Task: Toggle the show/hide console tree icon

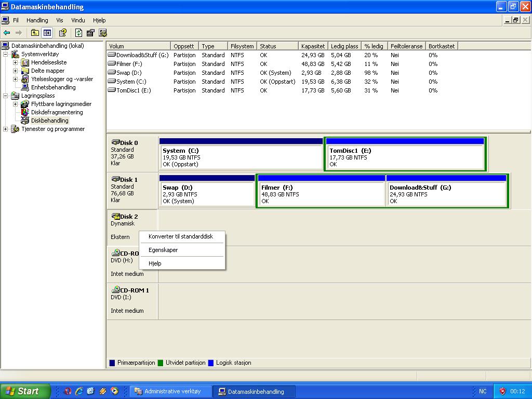Action: [x=47, y=33]
